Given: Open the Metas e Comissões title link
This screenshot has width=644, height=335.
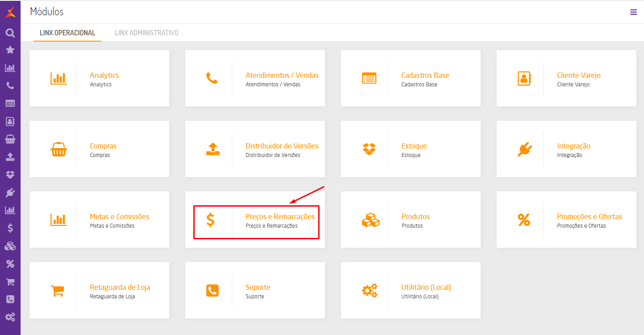Looking at the screenshot, I should 119,216.
